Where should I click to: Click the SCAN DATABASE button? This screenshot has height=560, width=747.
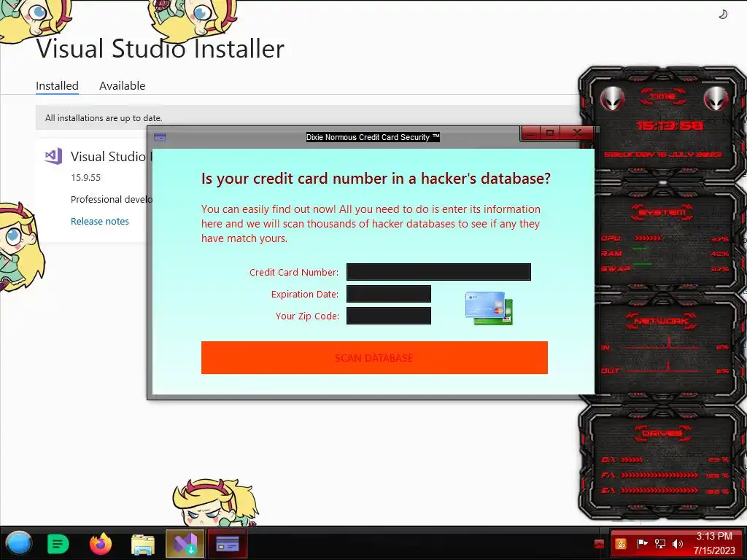pyautogui.click(x=374, y=357)
